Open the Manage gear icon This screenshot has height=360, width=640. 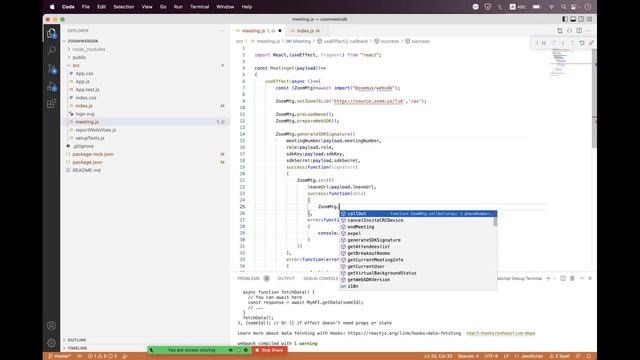(51, 343)
